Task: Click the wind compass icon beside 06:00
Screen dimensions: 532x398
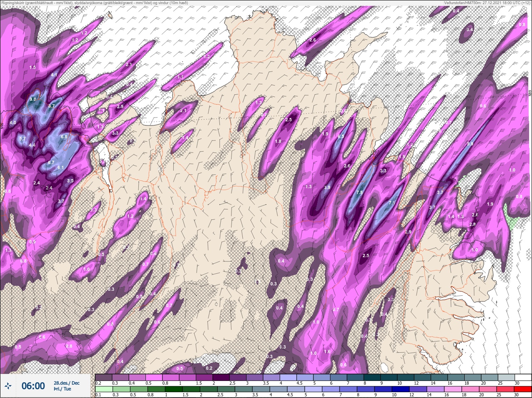Action: click(8, 386)
